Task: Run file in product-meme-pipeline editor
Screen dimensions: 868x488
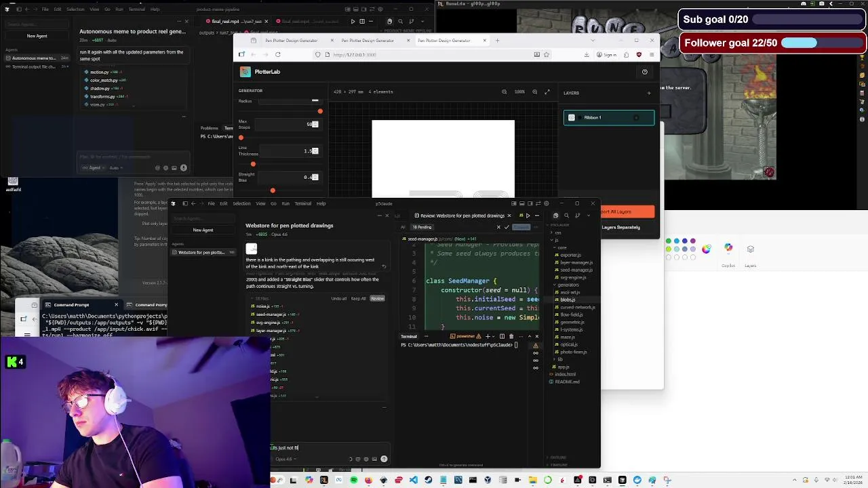Action: [353, 21]
